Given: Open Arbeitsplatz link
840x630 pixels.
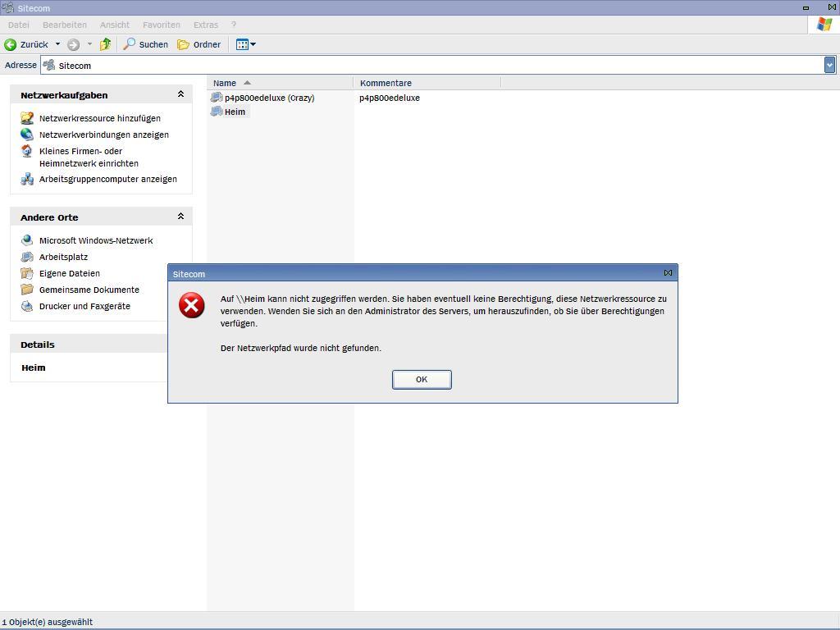Looking at the screenshot, I should (63, 257).
